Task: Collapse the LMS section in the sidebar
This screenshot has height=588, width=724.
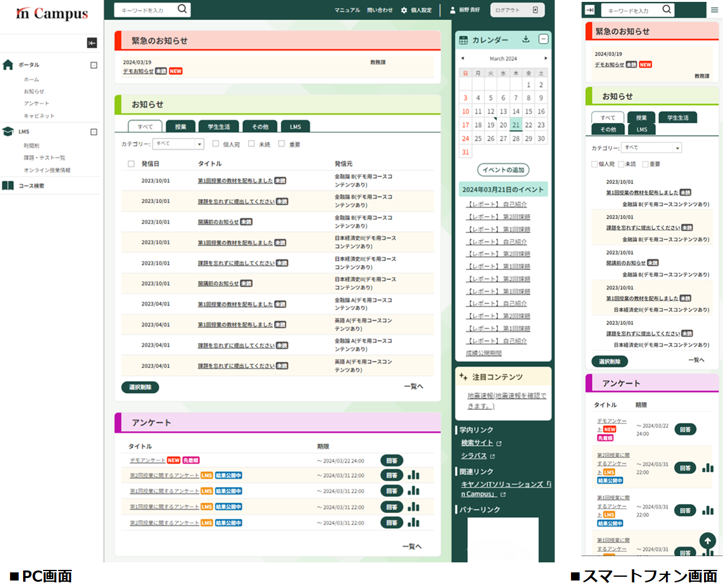Action: pos(94,132)
